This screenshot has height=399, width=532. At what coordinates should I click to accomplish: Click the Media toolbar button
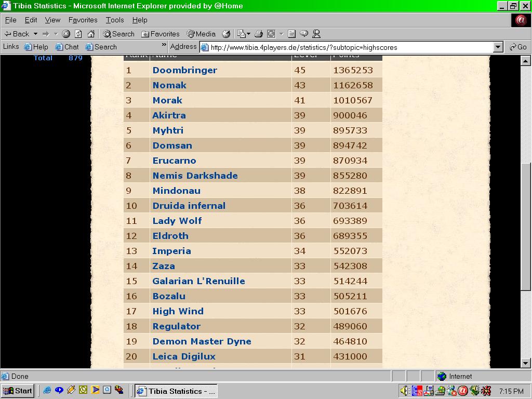click(x=201, y=34)
